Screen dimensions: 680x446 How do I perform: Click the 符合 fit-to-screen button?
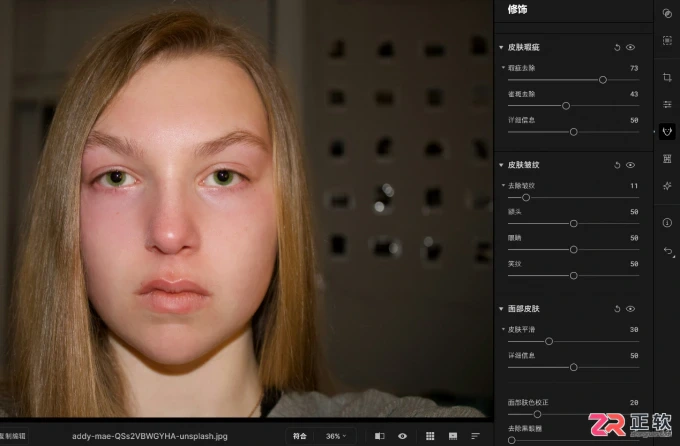coord(300,436)
